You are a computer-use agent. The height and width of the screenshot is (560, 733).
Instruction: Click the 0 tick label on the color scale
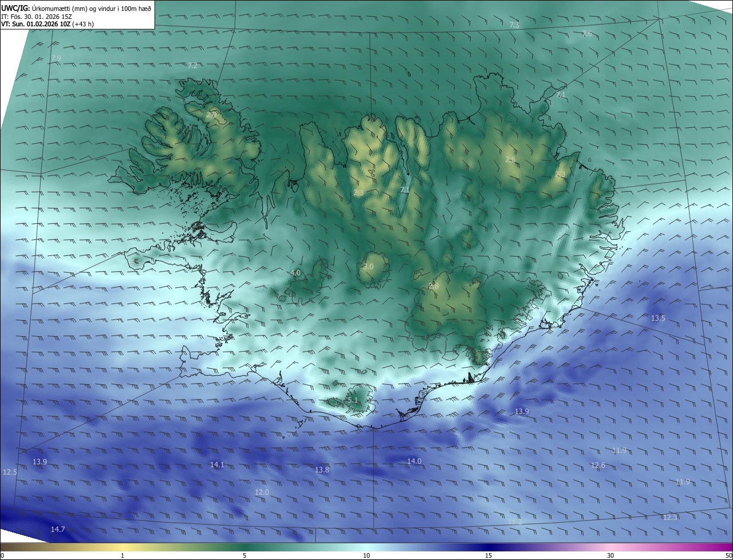coord(2,556)
